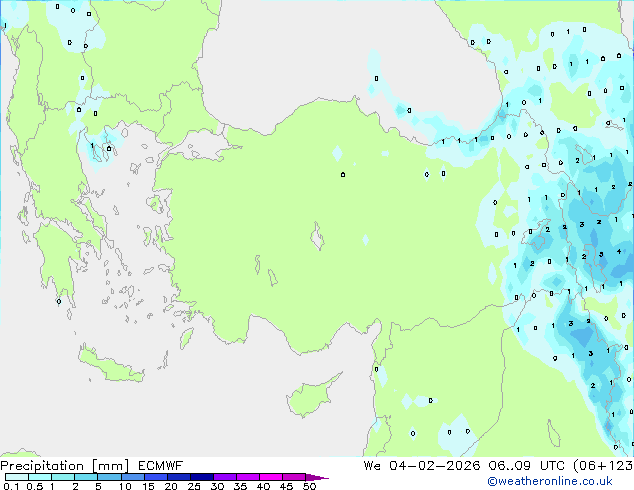Click the 'ECMWF' model label

[161, 466]
